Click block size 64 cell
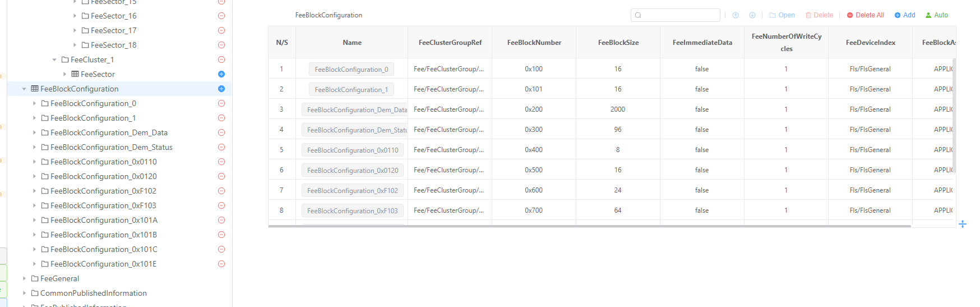This screenshot has width=980, height=307. click(618, 210)
